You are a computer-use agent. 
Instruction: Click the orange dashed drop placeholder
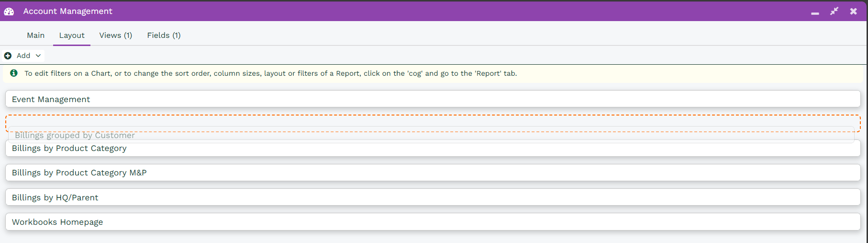pyautogui.click(x=433, y=120)
